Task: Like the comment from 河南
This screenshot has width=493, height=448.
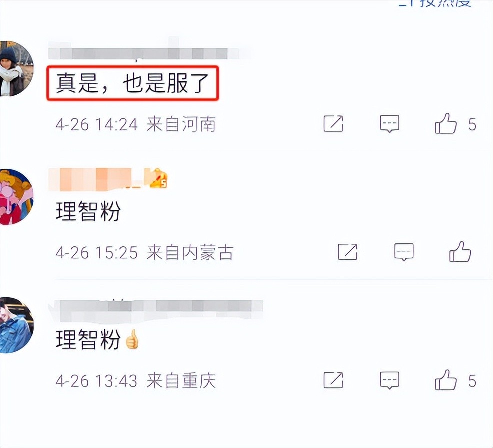Action: click(446, 123)
